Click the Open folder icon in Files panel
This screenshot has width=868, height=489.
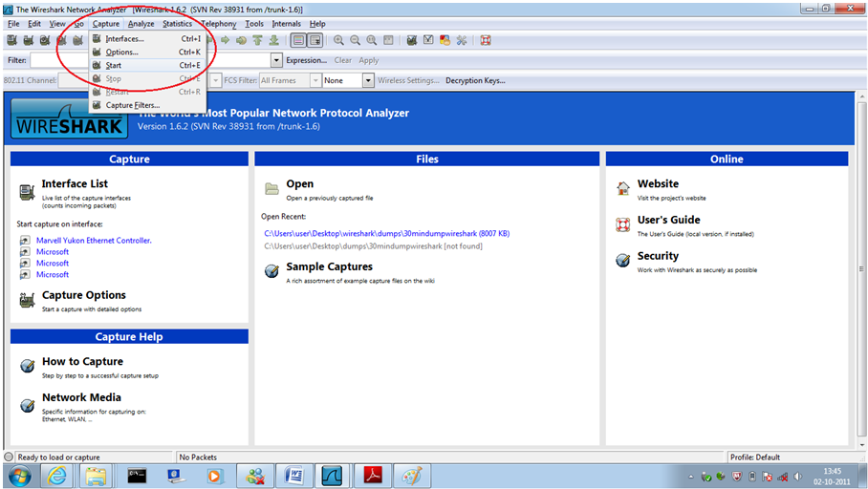pyautogui.click(x=271, y=189)
